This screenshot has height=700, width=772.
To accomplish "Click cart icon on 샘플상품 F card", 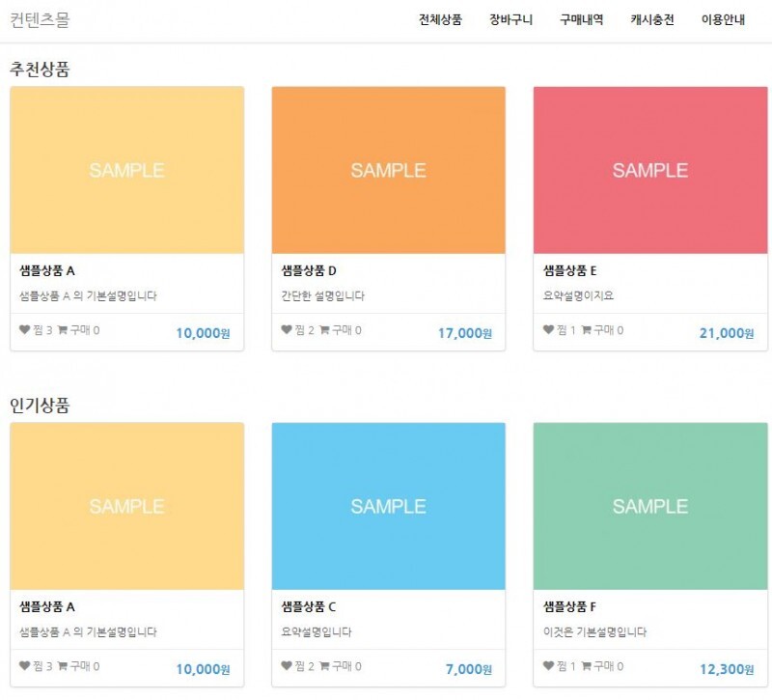I will click(587, 665).
